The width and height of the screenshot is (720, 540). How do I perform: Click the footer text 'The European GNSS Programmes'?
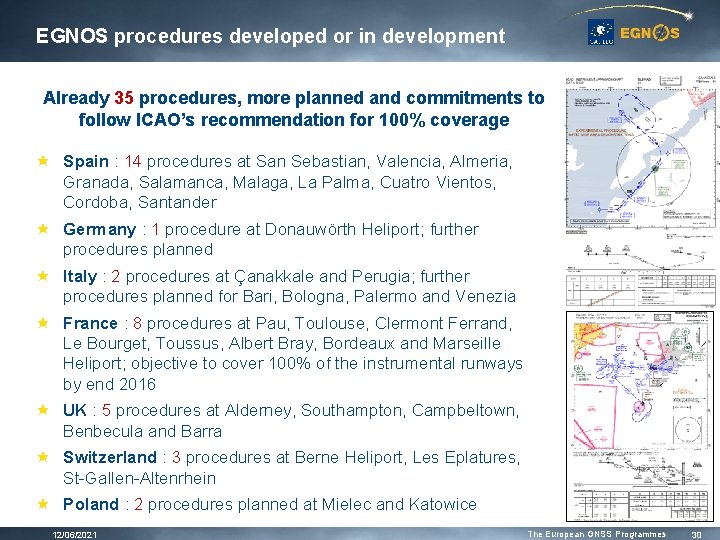pyautogui.click(x=596, y=534)
